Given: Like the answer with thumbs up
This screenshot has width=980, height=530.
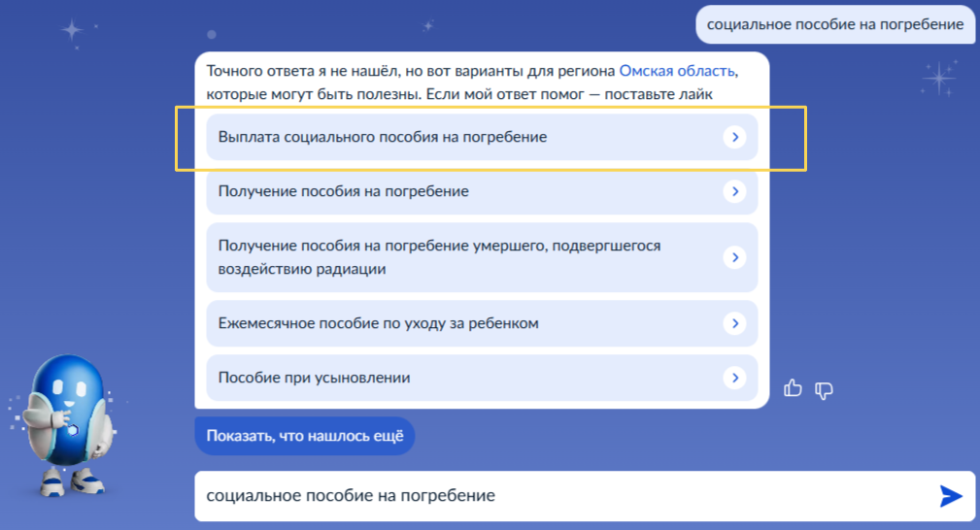Looking at the screenshot, I should (794, 389).
